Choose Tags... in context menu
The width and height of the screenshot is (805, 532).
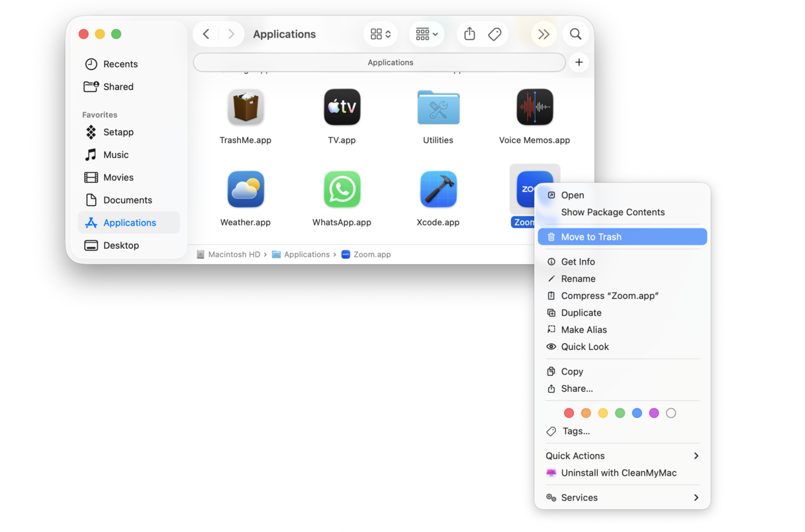coord(622,431)
